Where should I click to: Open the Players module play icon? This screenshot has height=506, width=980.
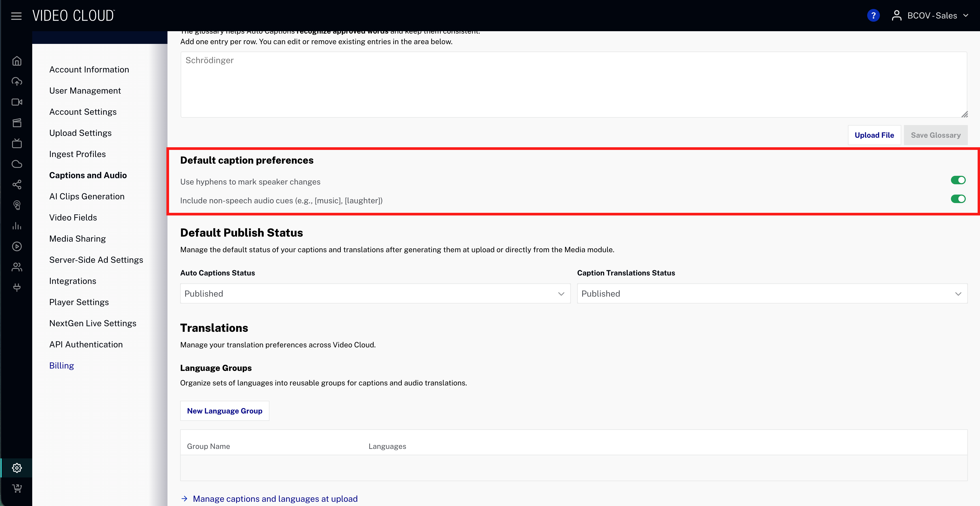tap(17, 246)
